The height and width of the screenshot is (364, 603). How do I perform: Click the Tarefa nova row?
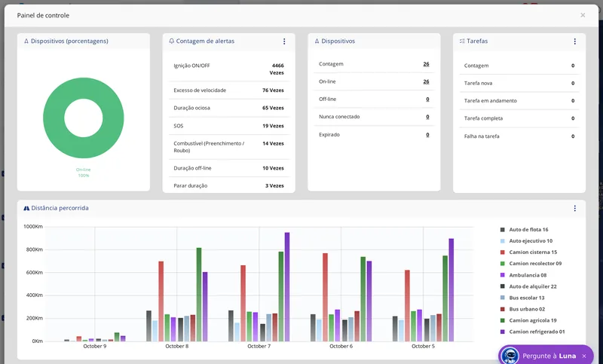tap(519, 84)
